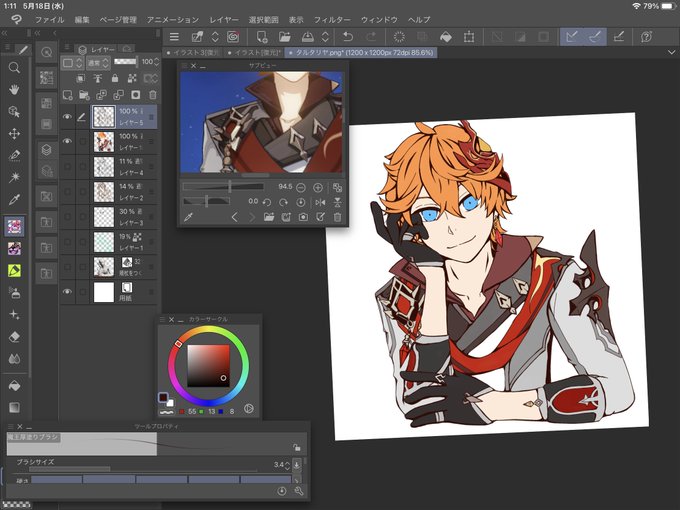This screenshot has width=680, height=510.
Task: Click Sub View camera capture icon
Action: tap(303, 217)
